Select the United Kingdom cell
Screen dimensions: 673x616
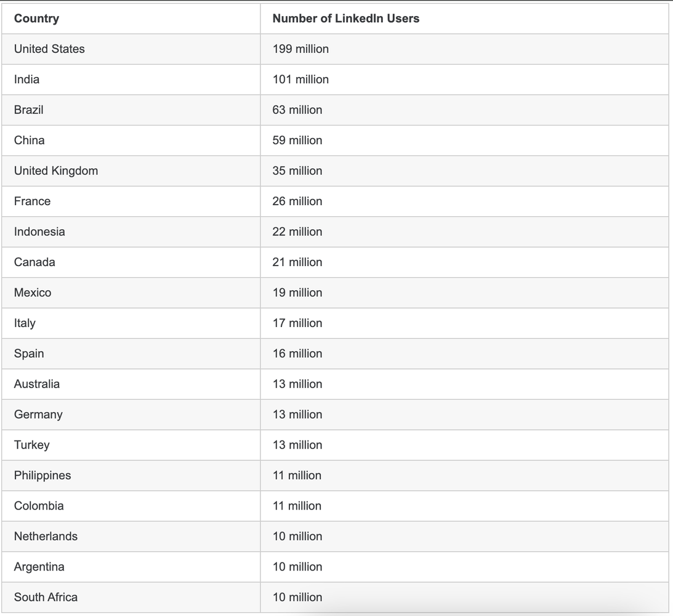(x=56, y=171)
